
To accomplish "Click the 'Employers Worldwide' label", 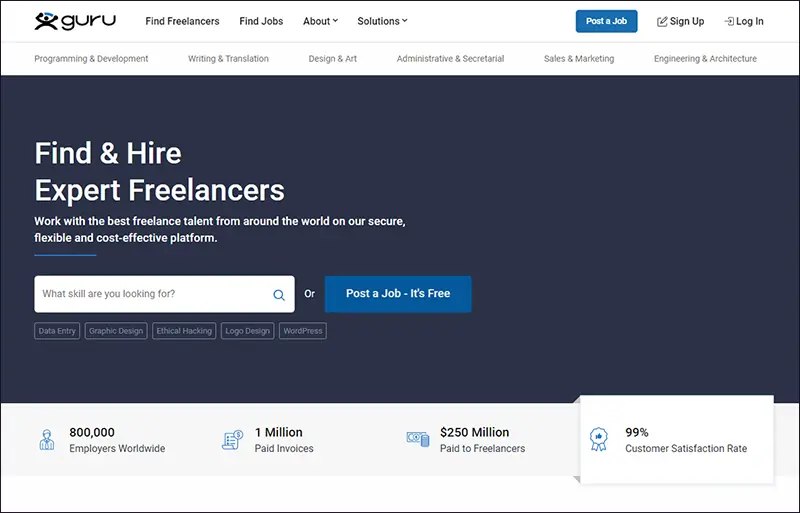I will [117, 449].
